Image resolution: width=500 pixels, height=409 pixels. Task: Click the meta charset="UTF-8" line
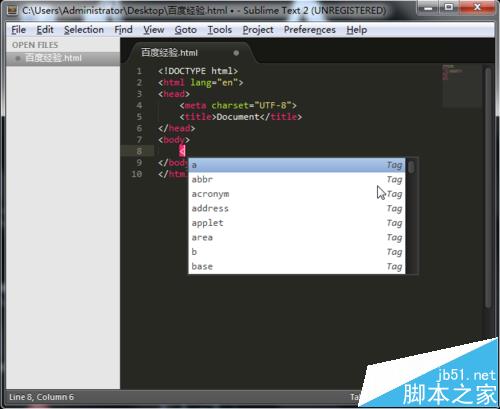pyautogui.click(x=238, y=106)
